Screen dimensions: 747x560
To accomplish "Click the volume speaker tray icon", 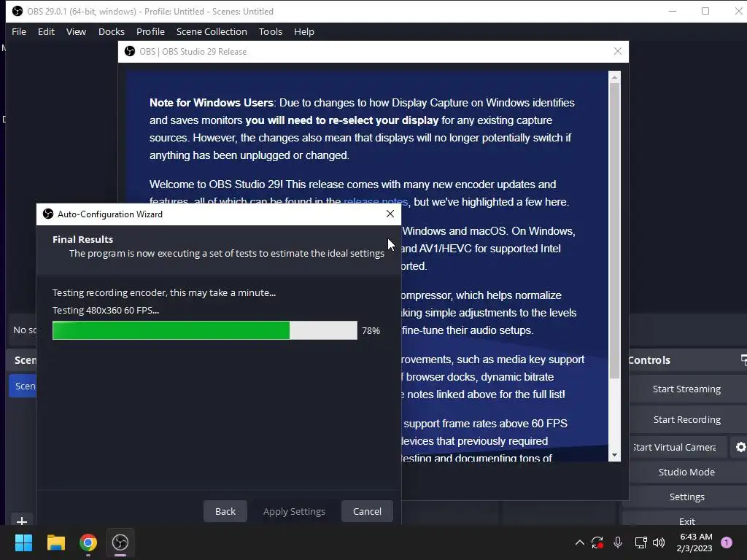I will point(659,542).
